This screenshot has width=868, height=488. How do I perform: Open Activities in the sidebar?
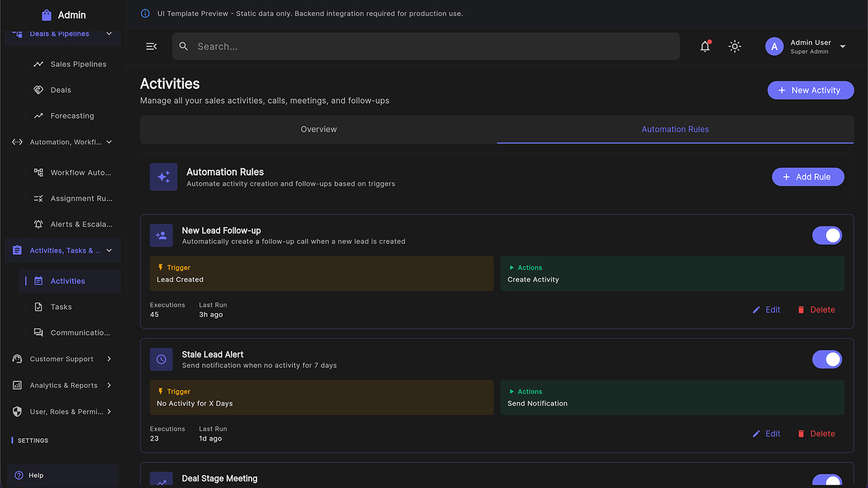coord(70,281)
